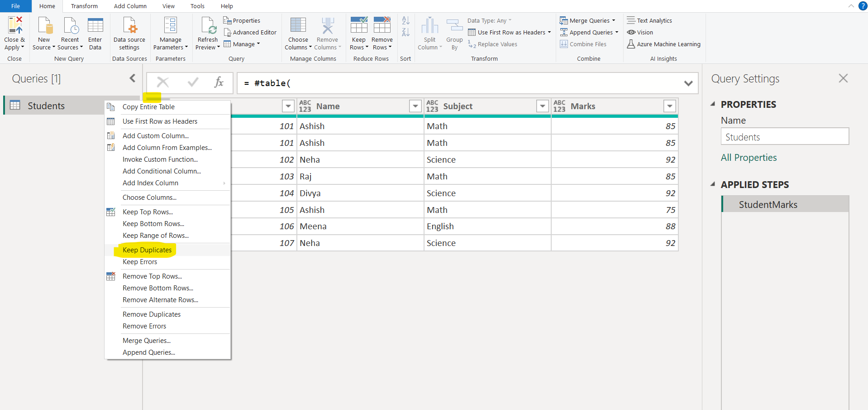The image size is (868, 410).
Task: Click All Properties link
Action: pyautogui.click(x=749, y=157)
